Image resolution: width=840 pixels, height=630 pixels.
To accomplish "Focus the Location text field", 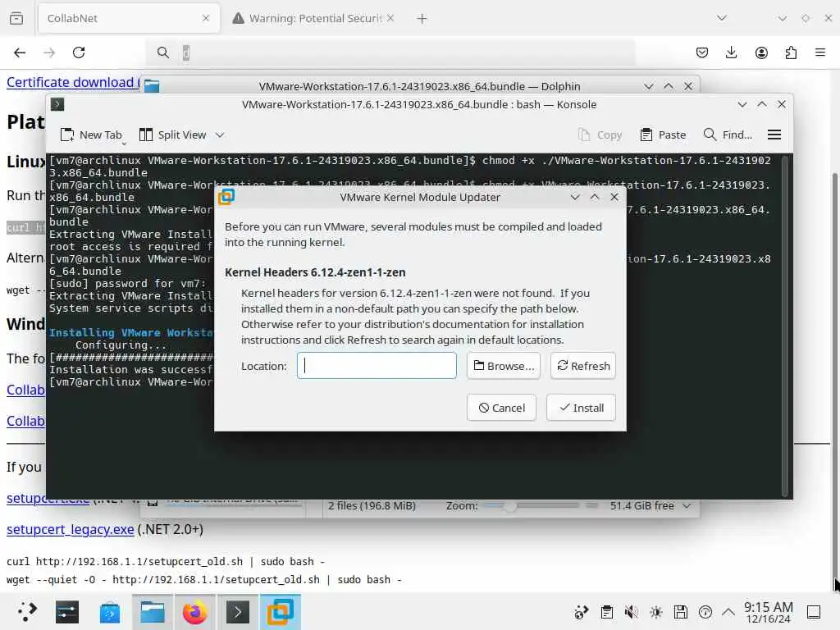I will coord(377,366).
